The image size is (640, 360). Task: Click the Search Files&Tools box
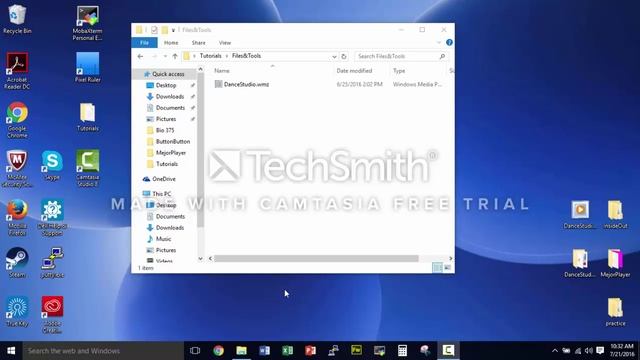click(401, 56)
